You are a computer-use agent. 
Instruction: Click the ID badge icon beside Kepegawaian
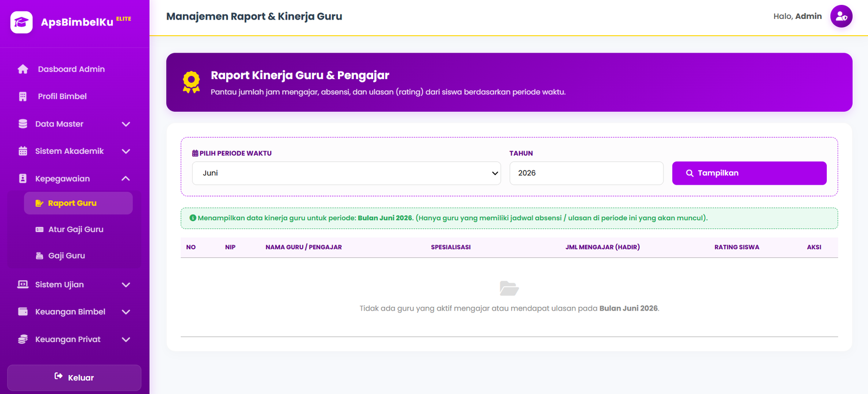[x=23, y=178]
